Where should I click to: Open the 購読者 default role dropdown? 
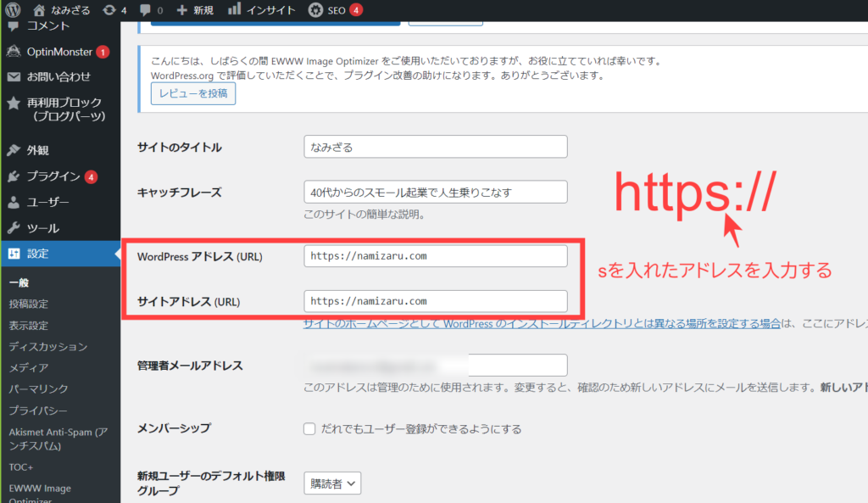[332, 483]
